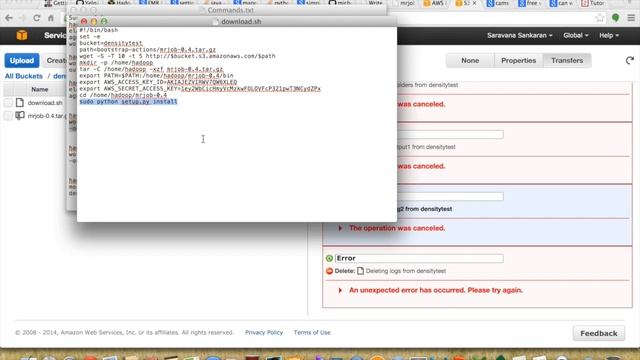Open the Feedback button
Image resolution: width=640 pixels, height=360 pixels.
coord(598,333)
